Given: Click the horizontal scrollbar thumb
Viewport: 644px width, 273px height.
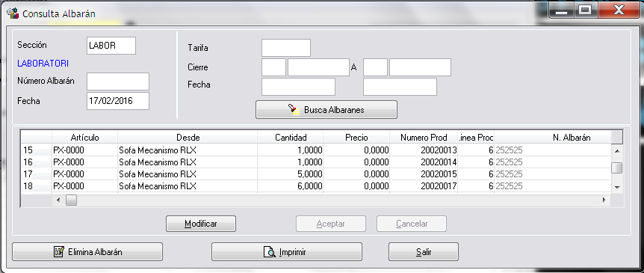Looking at the screenshot, I should coord(72,200).
